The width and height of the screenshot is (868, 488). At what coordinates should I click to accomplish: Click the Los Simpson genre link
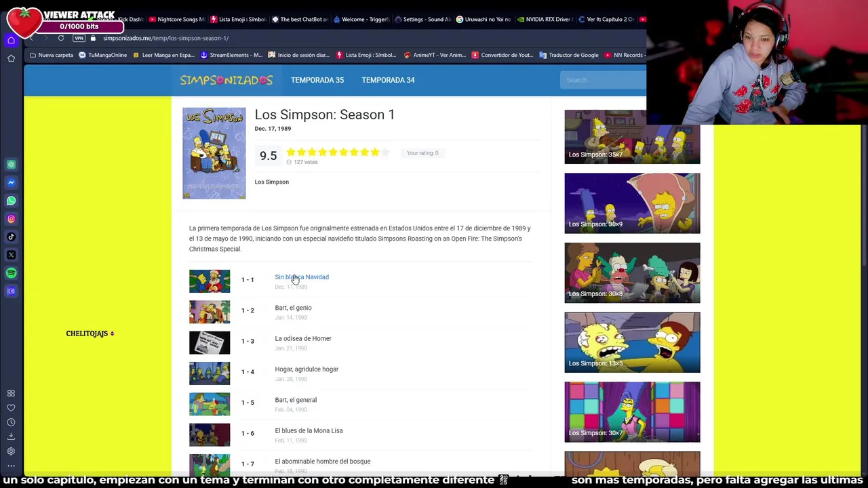[271, 182]
